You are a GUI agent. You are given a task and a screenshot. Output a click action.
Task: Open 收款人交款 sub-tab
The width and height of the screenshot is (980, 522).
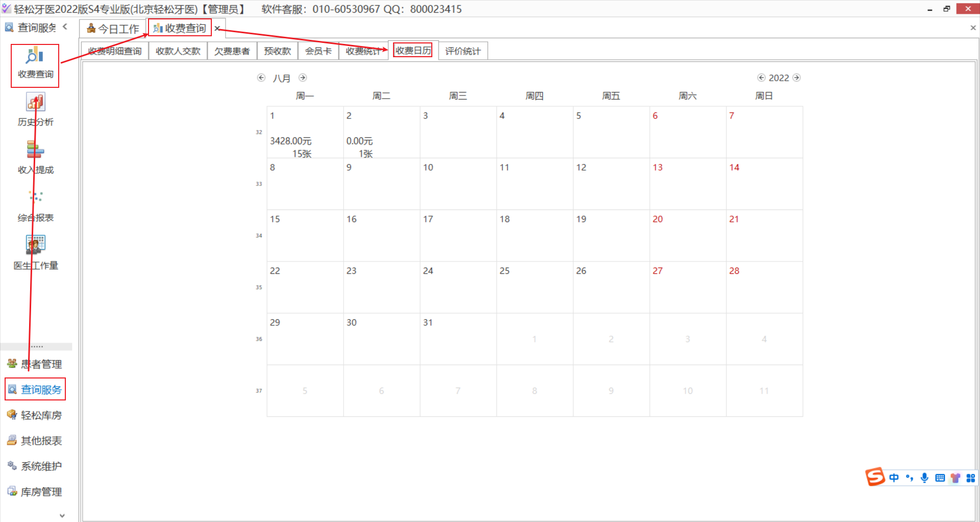pyautogui.click(x=178, y=51)
